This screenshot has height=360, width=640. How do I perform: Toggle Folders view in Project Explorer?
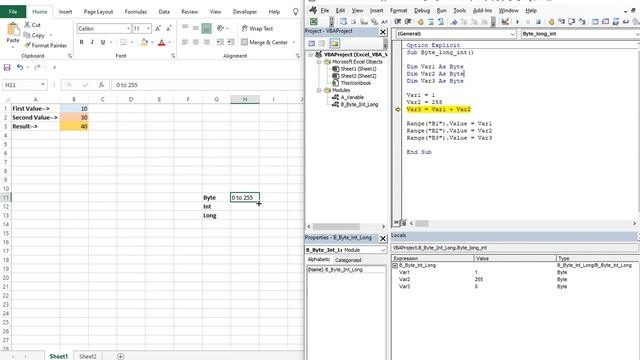point(334,43)
